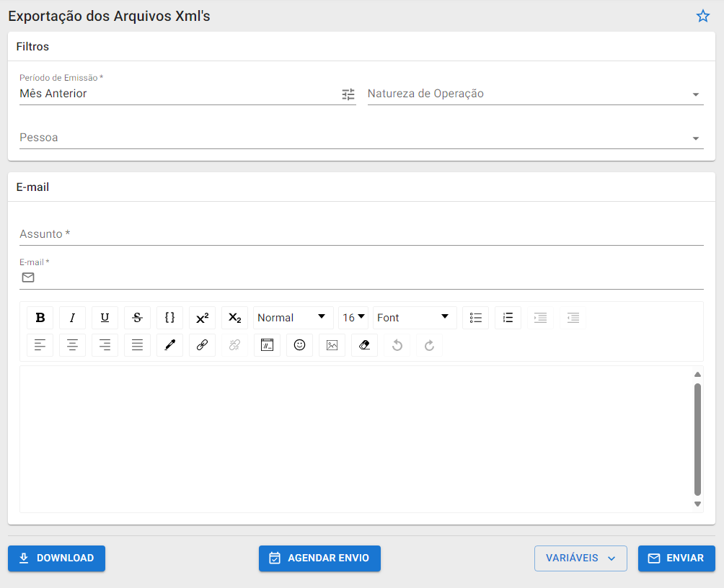724x588 pixels.
Task: Open the Font family menu
Action: (414, 318)
